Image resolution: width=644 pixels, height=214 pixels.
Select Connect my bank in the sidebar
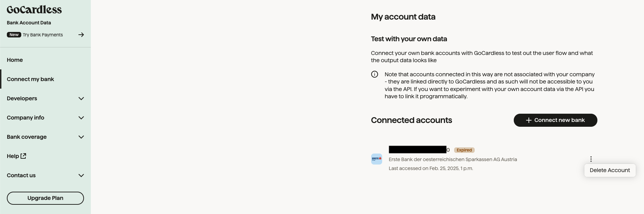(x=31, y=79)
